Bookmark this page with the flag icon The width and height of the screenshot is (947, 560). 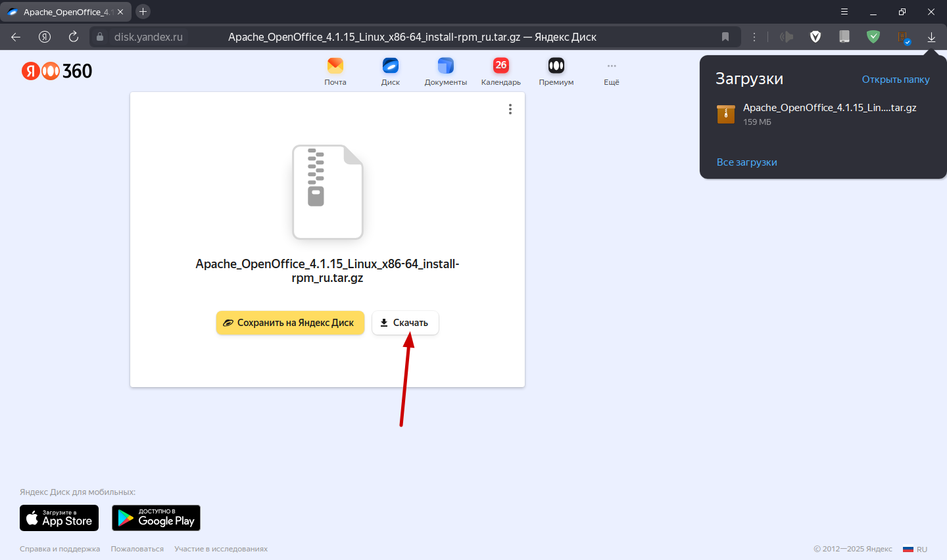725,37
